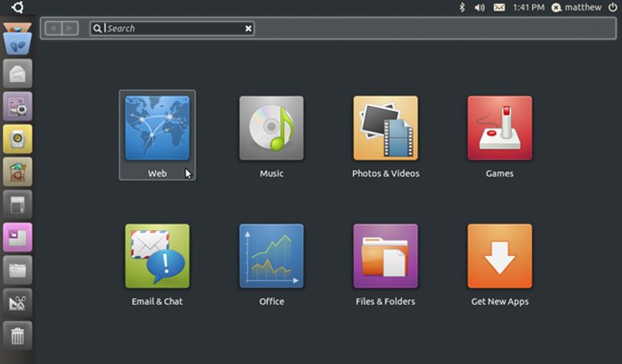Click the power button in the top panel

tap(613, 7)
